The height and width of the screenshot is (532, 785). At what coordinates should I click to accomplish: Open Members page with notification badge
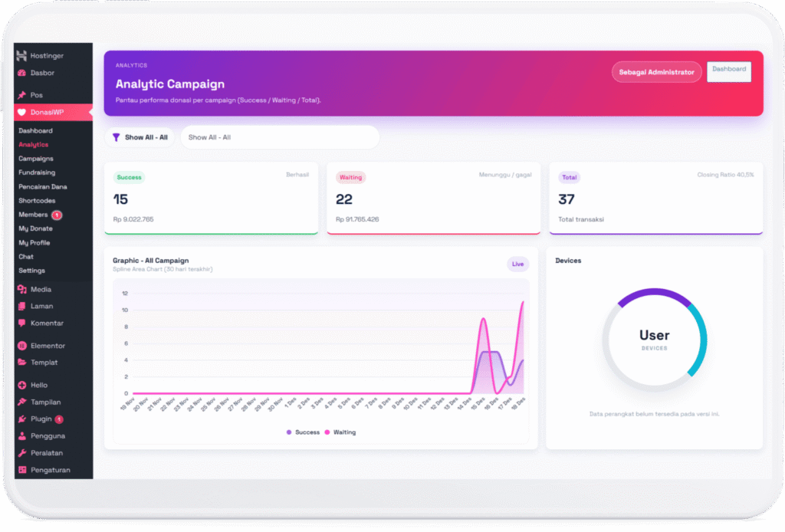coord(34,215)
